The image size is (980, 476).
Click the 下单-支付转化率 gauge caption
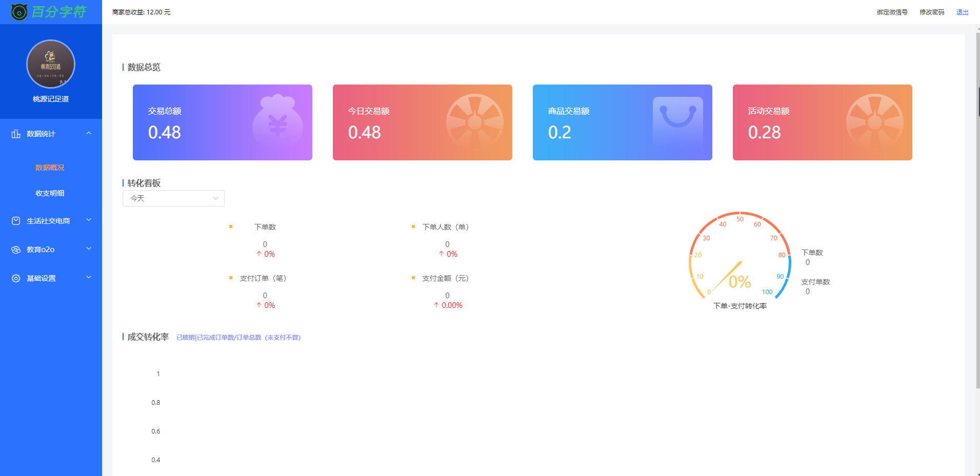click(740, 306)
